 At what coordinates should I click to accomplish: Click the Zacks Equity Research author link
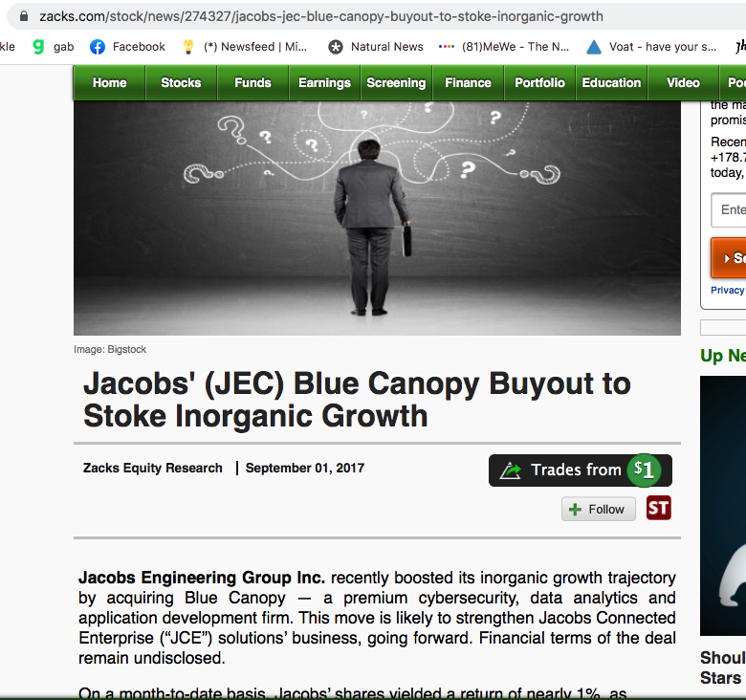(x=153, y=468)
